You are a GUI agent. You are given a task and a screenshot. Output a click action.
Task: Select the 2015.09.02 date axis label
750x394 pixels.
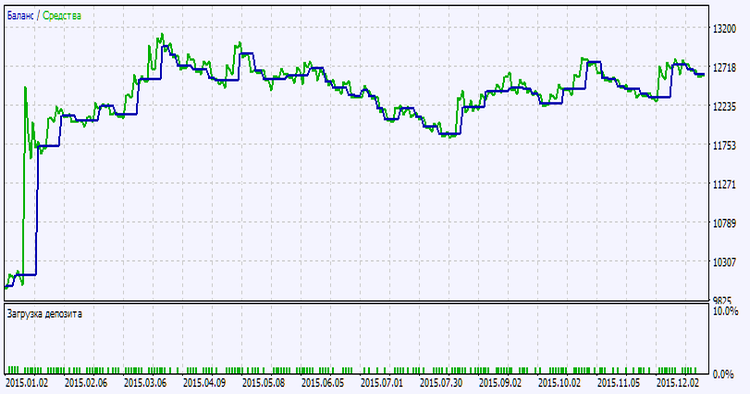[x=500, y=383]
